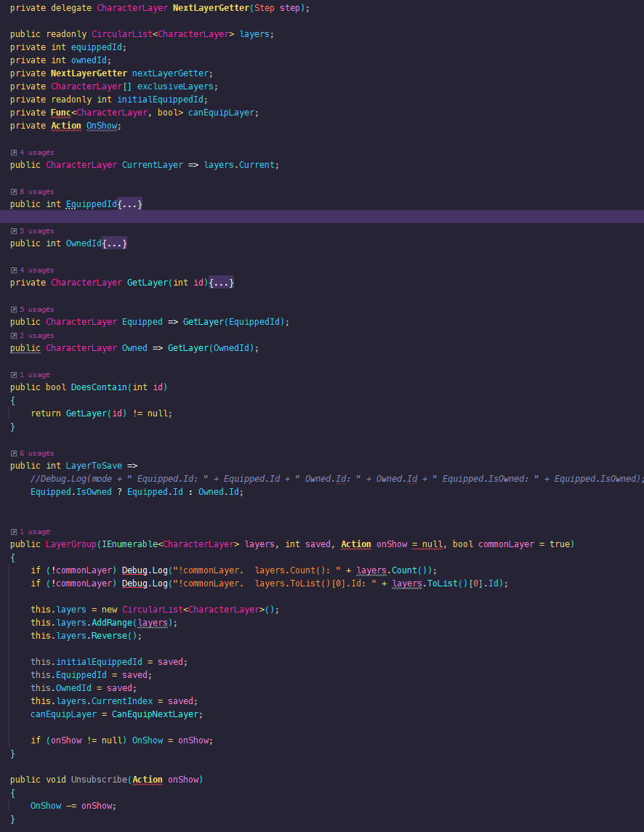Click the AddRange method call

tap(111, 623)
